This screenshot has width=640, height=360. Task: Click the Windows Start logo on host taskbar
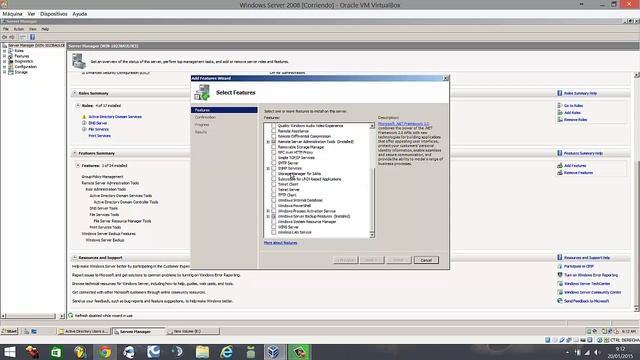[x=10, y=352]
